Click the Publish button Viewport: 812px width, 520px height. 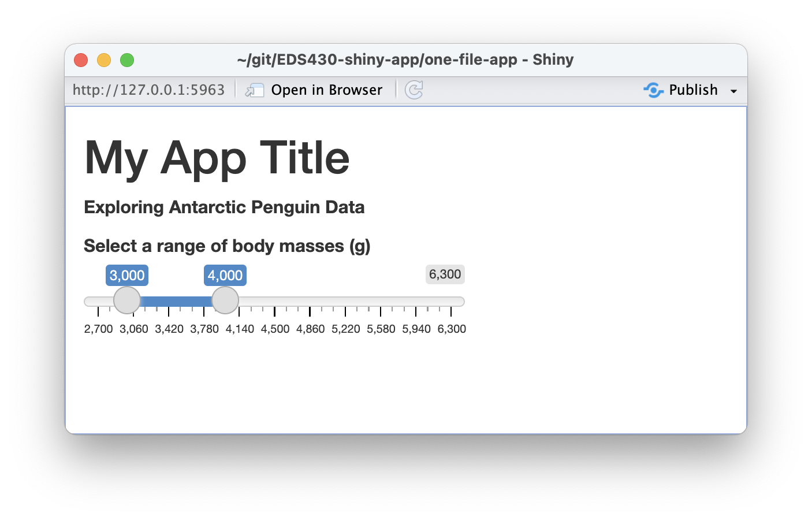[x=693, y=90]
